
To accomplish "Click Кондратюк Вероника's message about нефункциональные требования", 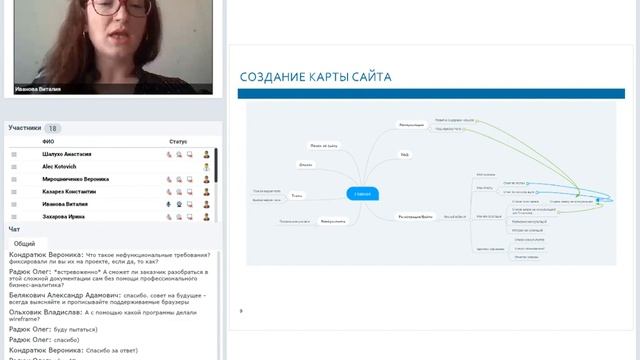I will 110,258.
